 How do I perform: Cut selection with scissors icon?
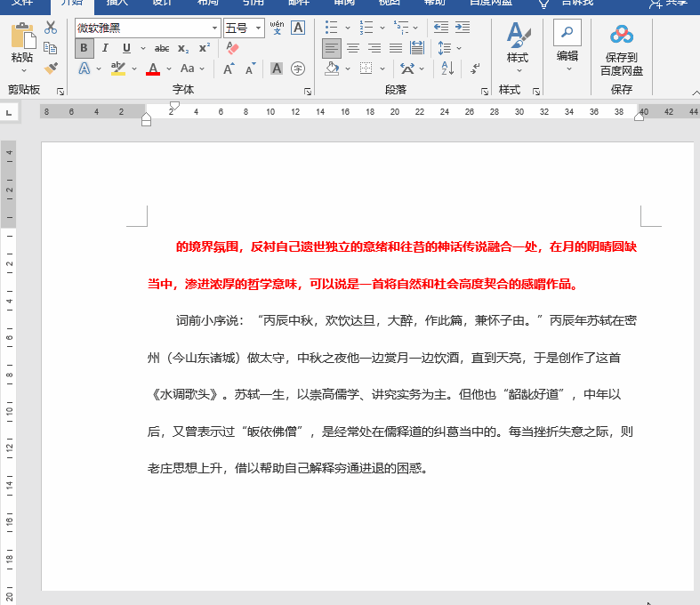click(x=51, y=28)
